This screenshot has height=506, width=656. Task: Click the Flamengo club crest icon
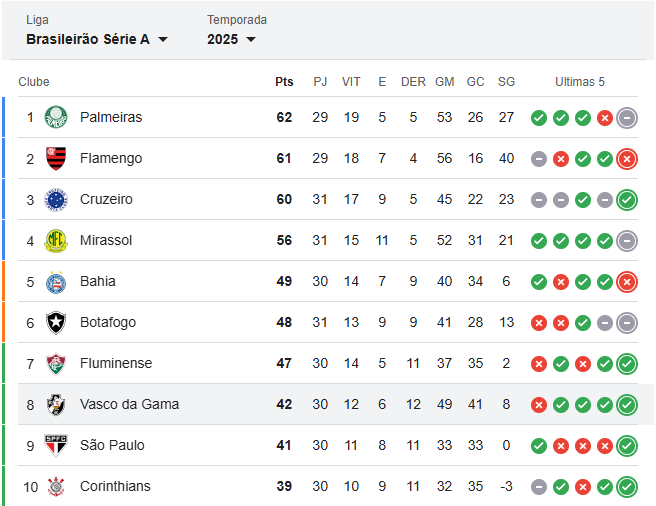coord(56,158)
